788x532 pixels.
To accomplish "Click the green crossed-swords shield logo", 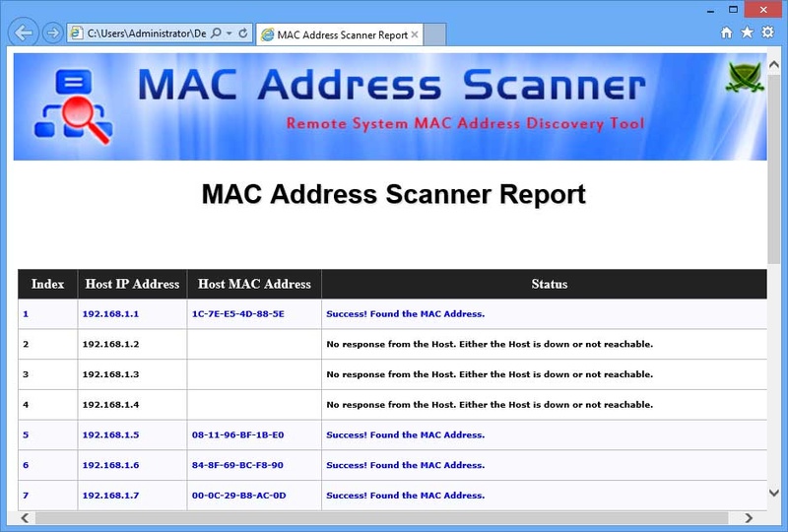I will pyautogui.click(x=745, y=78).
